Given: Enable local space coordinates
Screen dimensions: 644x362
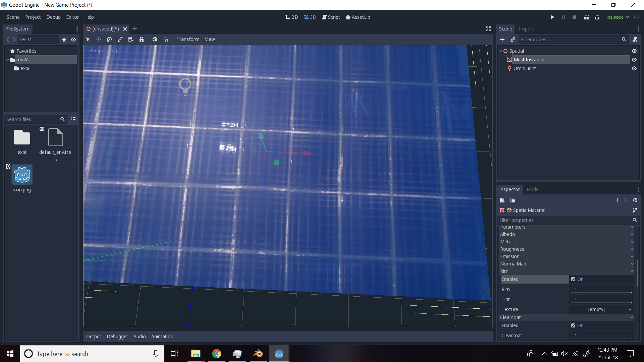Looking at the screenshot, I should (x=155, y=39).
